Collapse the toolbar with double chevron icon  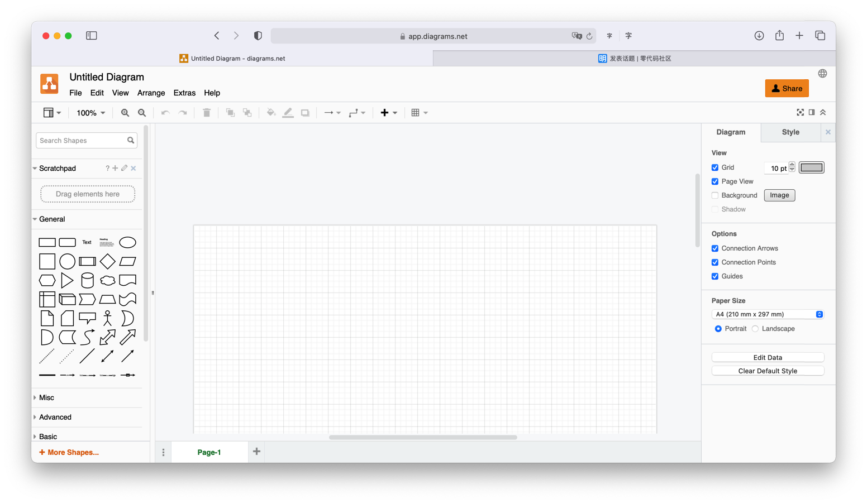[x=823, y=112]
